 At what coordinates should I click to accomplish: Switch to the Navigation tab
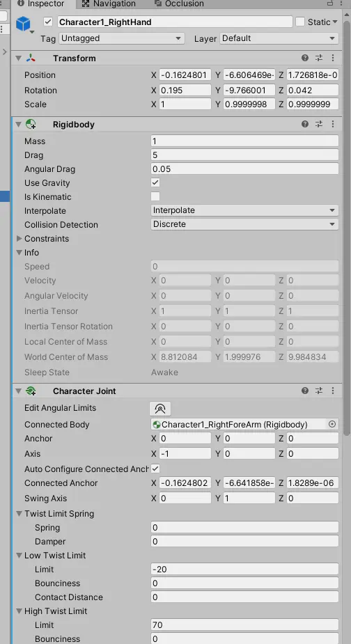click(109, 4)
